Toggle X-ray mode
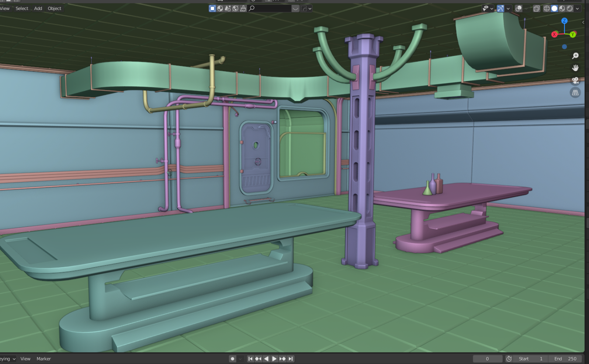The height and width of the screenshot is (364, 589). pos(537,8)
